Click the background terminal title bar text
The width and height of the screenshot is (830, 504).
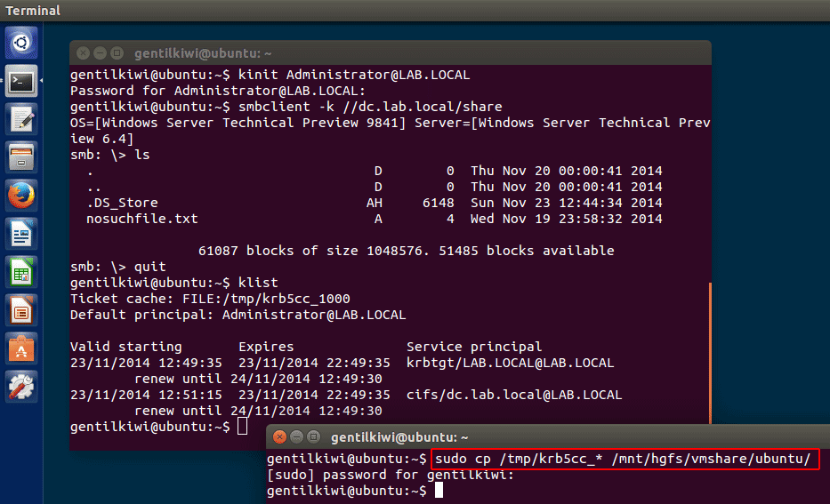click(x=203, y=53)
